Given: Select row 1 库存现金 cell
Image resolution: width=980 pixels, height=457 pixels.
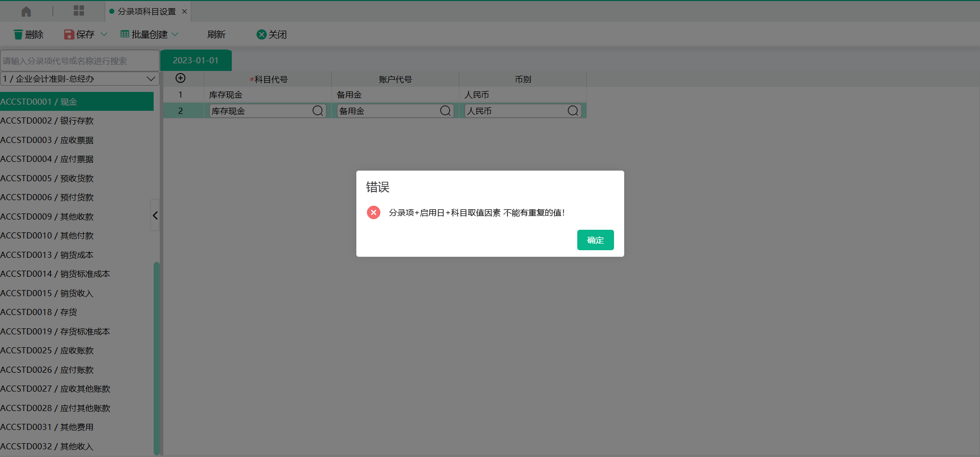Looking at the screenshot, I should [268, 95].
